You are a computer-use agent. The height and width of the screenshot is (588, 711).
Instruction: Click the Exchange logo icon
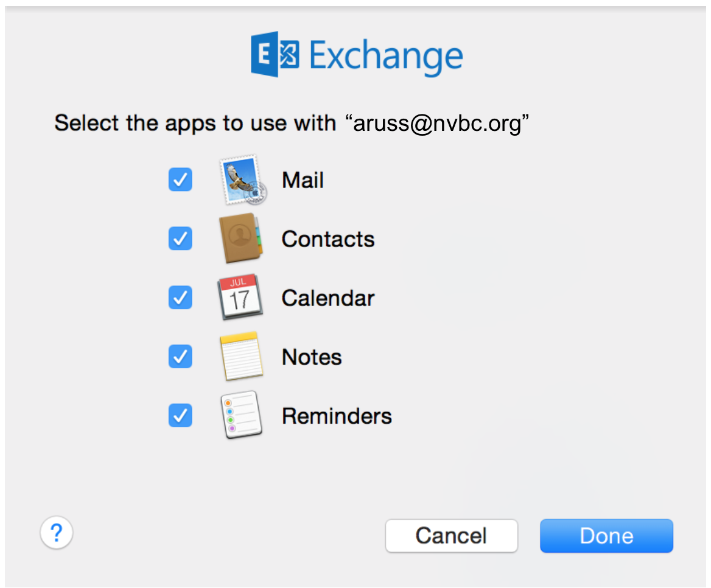click(x=275, y=54)
